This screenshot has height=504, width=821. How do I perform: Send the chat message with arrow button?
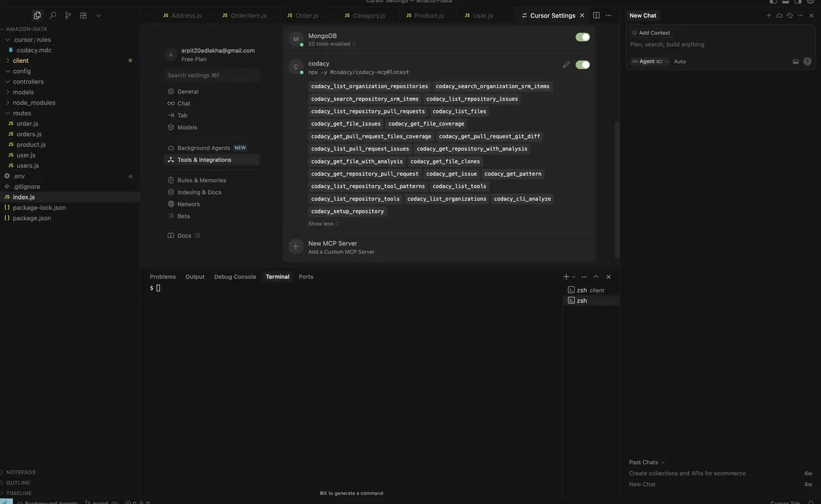[807, 62]
